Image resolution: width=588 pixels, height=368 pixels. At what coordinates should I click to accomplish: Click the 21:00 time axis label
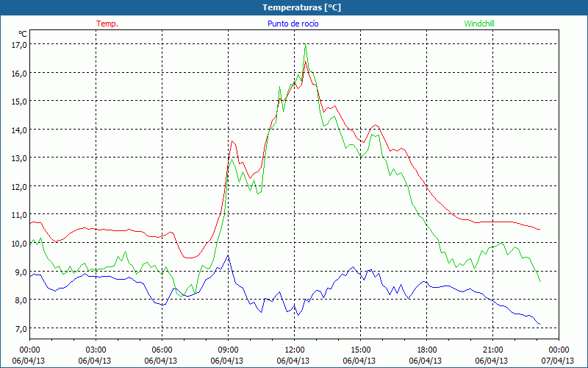(x=492, y=350)
